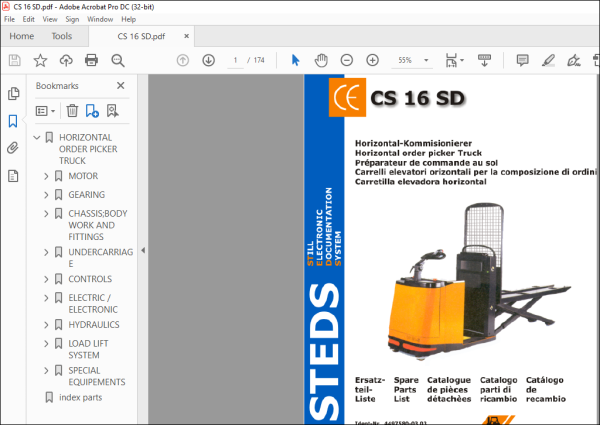Image resolution: width=600 pixels, height=425 pixels.
Task: Select the CS 16 SD.pdf document tab
Action: 141,36
